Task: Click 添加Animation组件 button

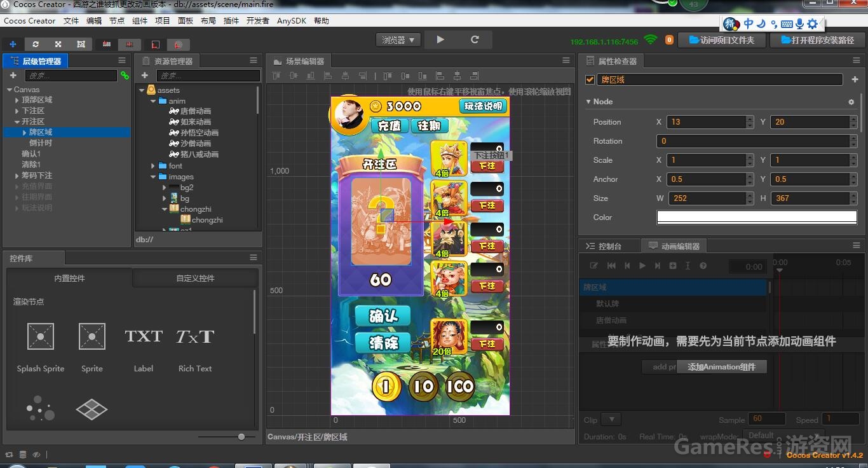Action: (721, 367)
